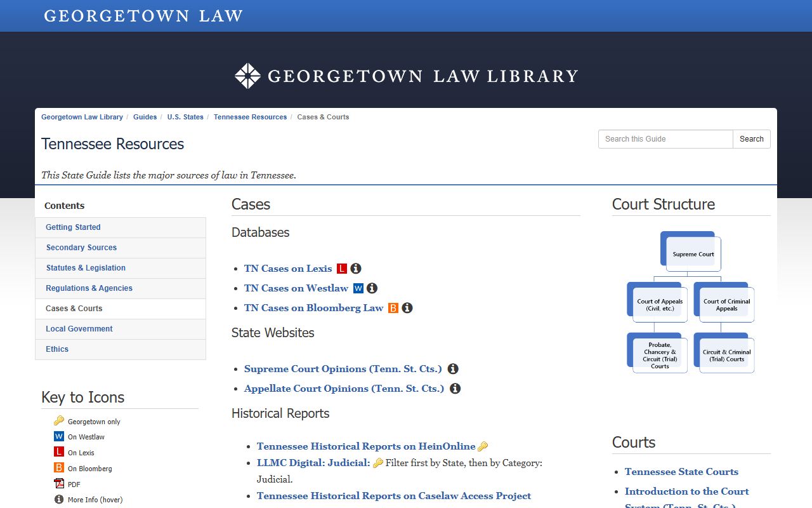Click the Supreme Court box in court diagram
The width and height of the screenshot is (812, 508).
693,254
